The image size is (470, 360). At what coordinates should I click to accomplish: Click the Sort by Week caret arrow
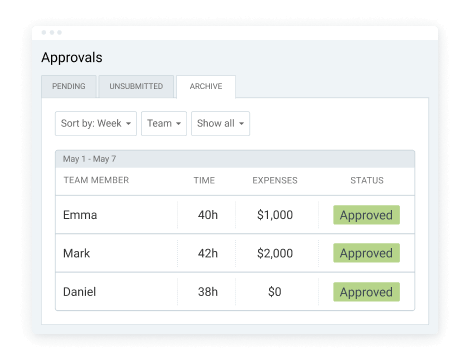tap(128, 124)
